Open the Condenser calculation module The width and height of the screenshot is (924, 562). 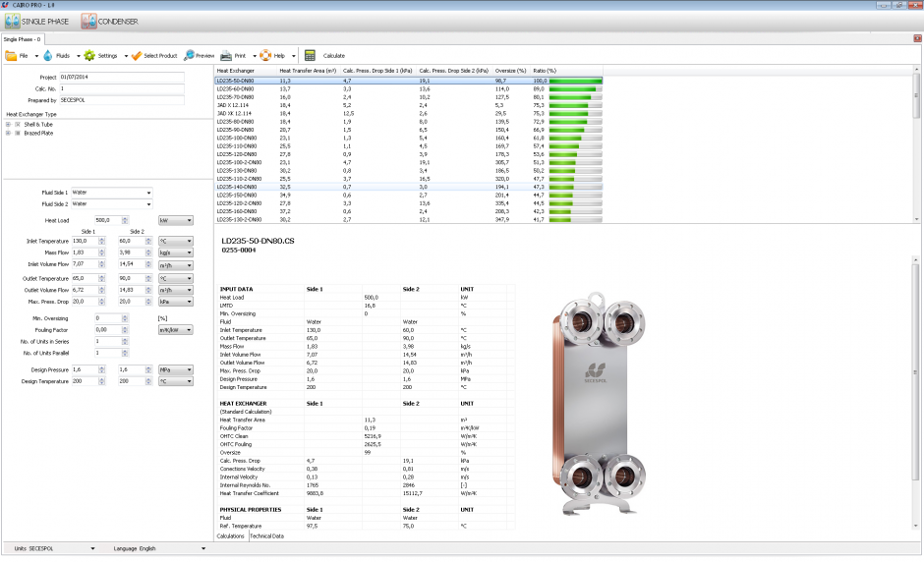click(110, 22)
